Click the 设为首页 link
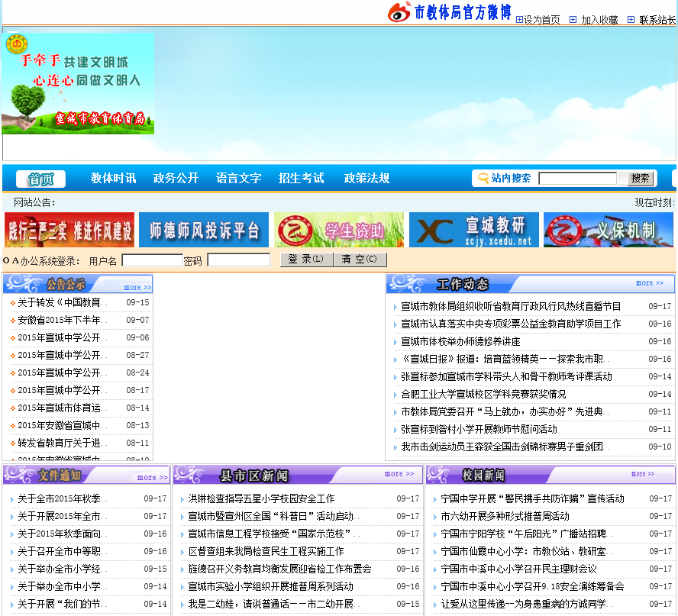Screen dimensions: 678x616 point(541,20)
